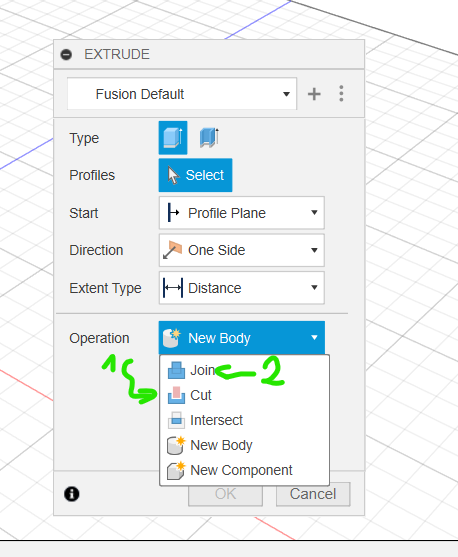Click the Extent Type label
Screen dimensions: 458x557
[106, 288]
